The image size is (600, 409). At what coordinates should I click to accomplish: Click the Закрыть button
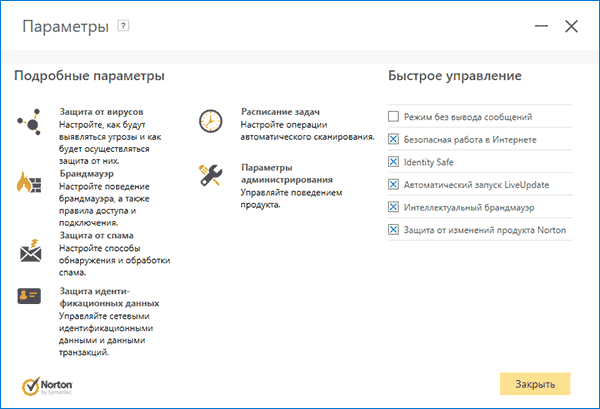click(x=535, y=384)
